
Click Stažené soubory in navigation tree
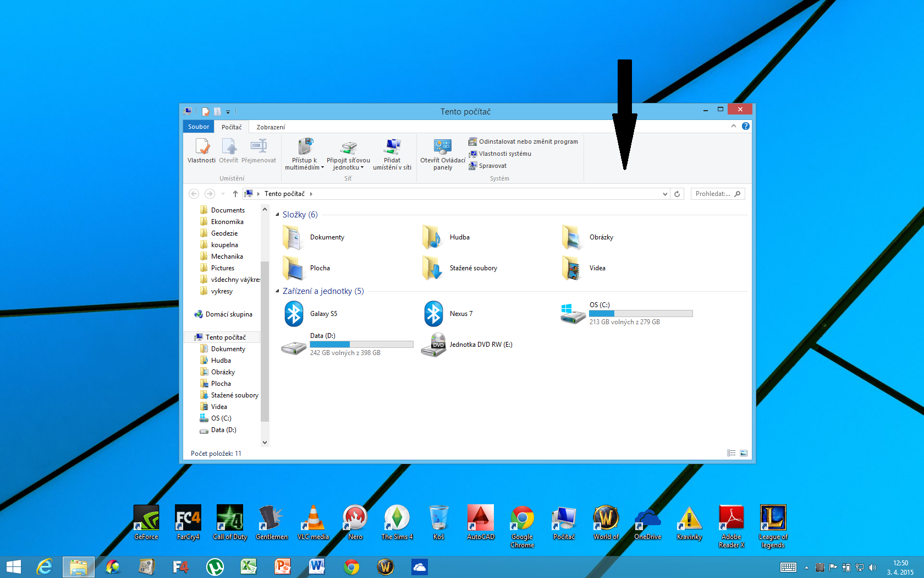(234, 395)
